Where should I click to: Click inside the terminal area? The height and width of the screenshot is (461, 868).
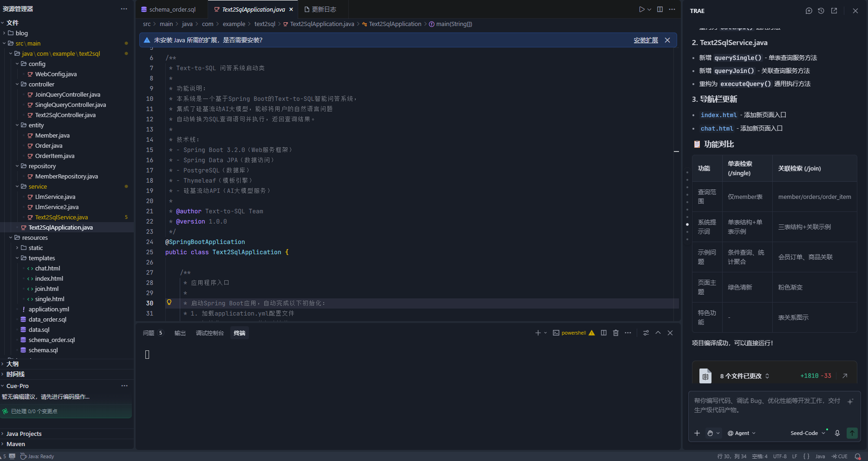tap(408, 395)
